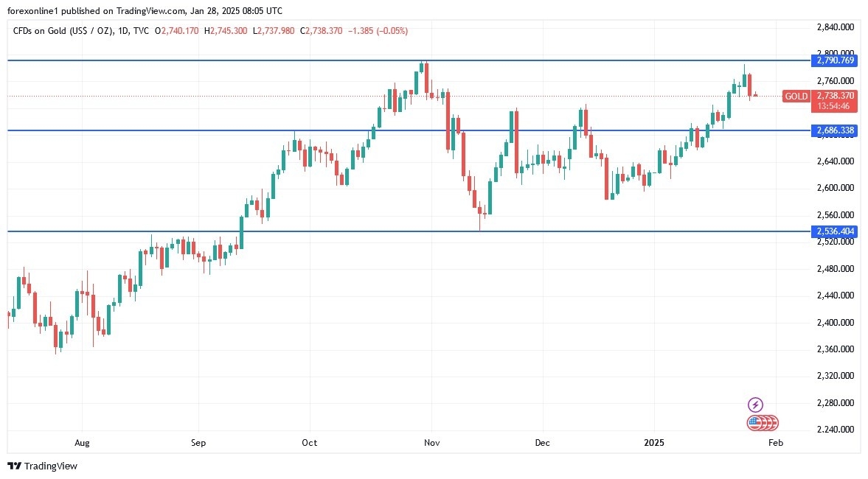
Task: Click the Nov label on time axis
Action: click(x=432, y=443)
